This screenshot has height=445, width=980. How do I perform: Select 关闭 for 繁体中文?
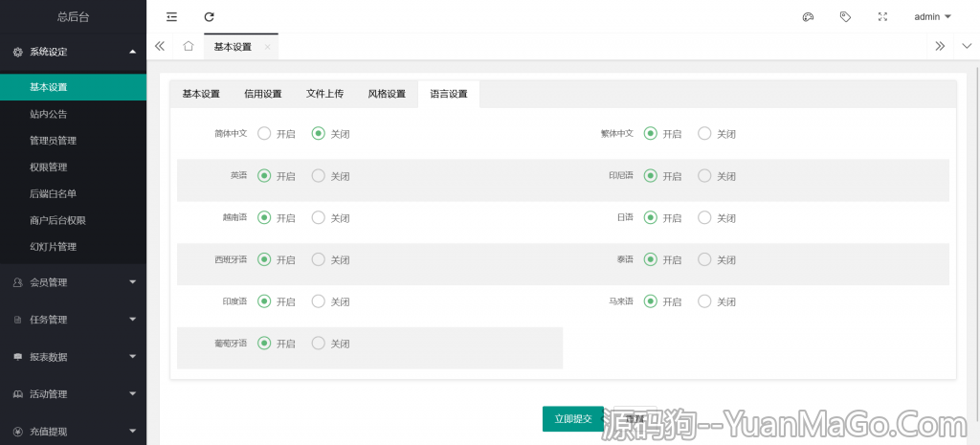coord(716,134)
